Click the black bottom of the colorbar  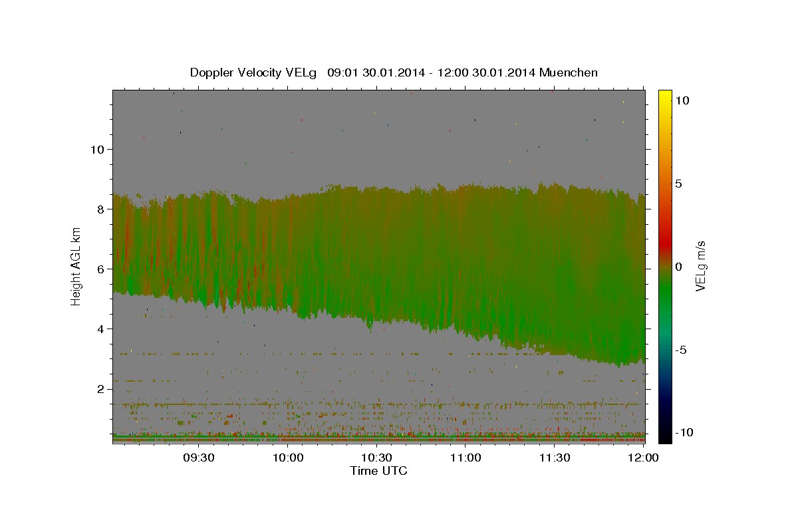[664, 436]
